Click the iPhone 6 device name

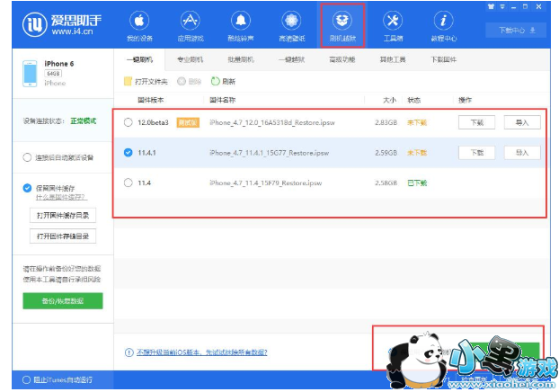(x=58, y=64)
